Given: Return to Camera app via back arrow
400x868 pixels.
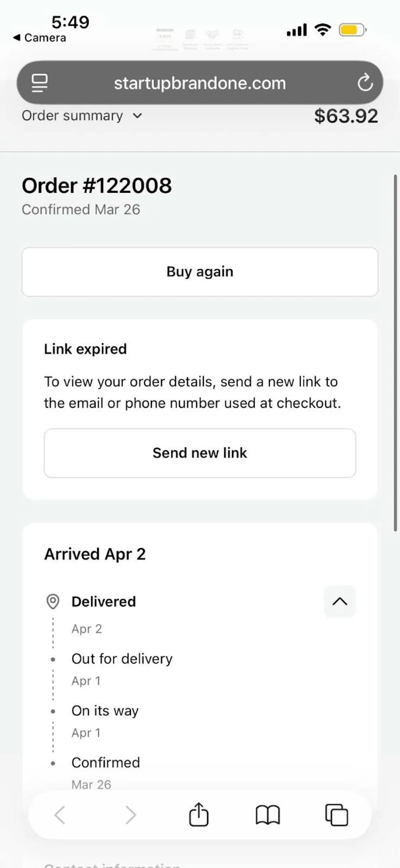Looking at the screenshot, I should click(x=39, y=38).
